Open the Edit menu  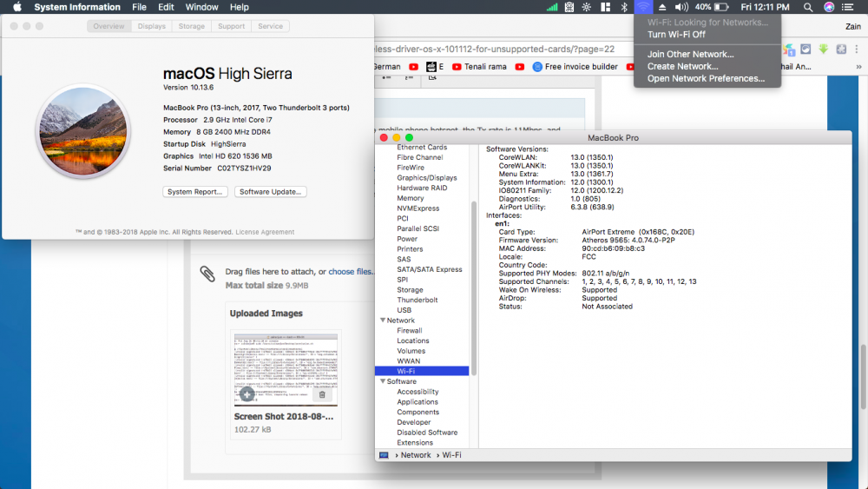(x=166, y=7)
